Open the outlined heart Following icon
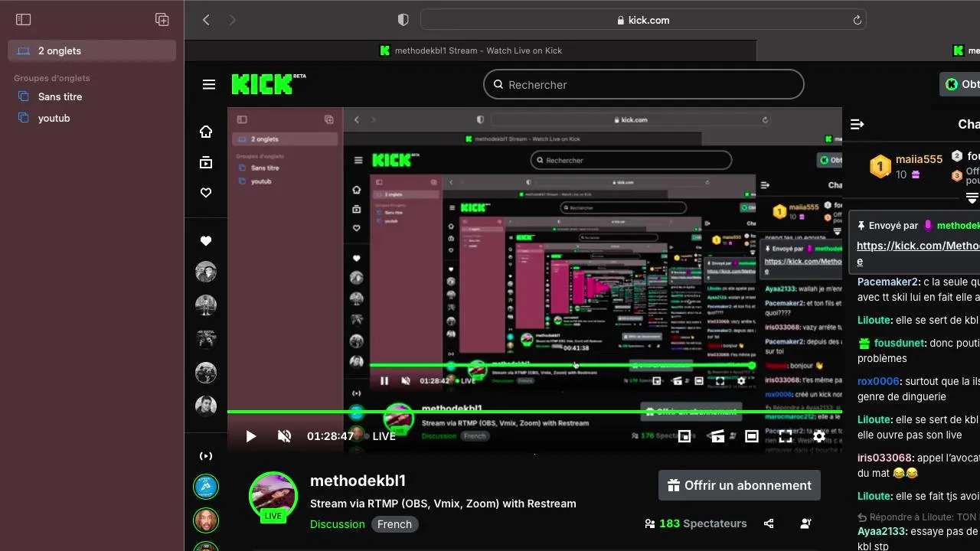 [206, 193]
